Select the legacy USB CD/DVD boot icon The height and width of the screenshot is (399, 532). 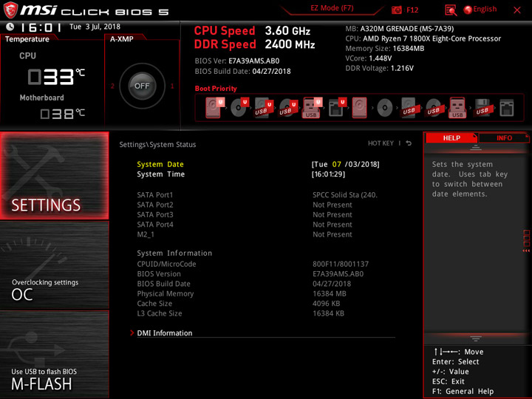pos(434,108)
